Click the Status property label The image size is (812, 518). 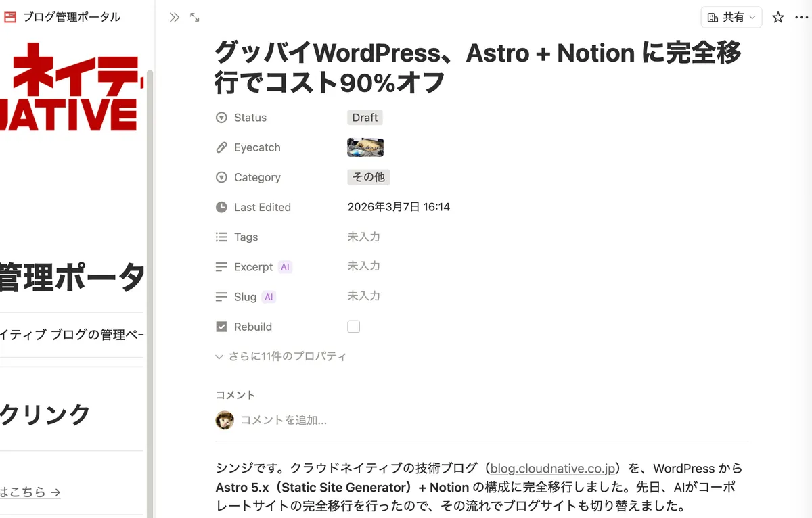(x=250, y=118)
